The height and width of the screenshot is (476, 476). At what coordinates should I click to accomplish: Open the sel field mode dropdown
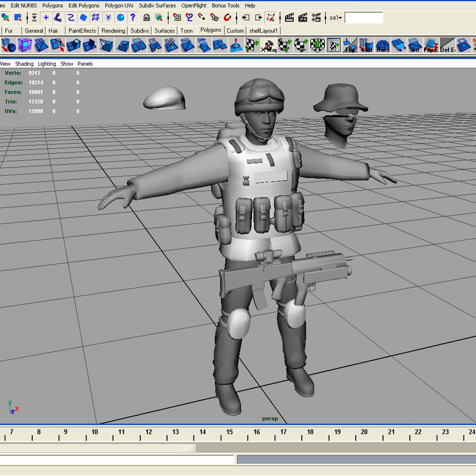point(336,18)
